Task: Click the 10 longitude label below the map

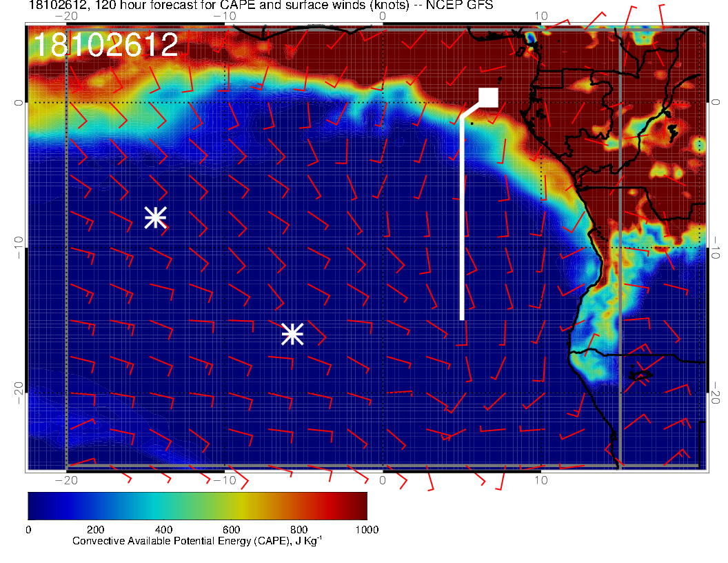Action: (542, 480)
